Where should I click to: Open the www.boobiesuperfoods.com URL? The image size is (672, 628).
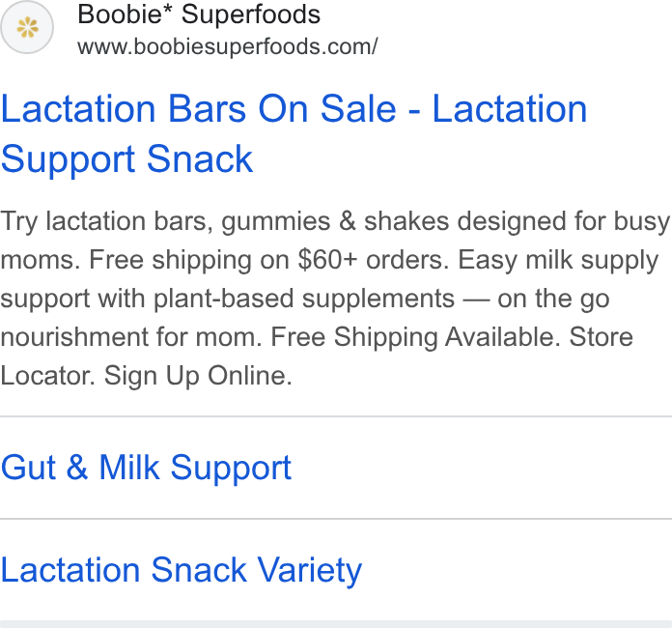point(228,46)
